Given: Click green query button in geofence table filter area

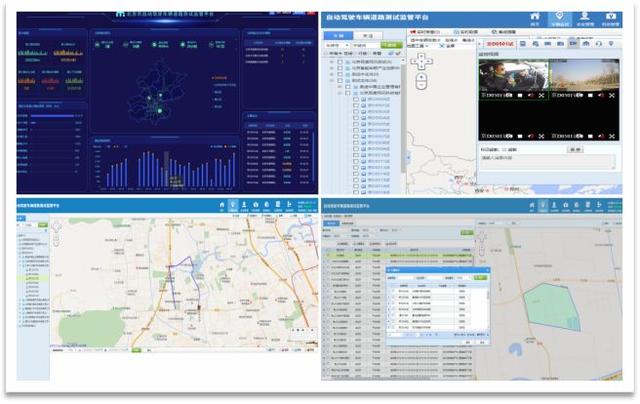Looking at the screenshot, I should coord(467,233).
